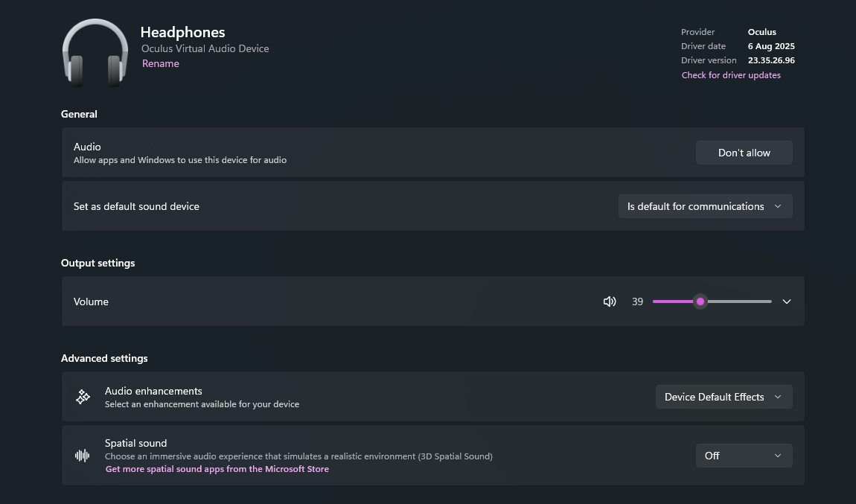This screenshot has height=504, width=856.
Task: Check for driver updates
Action: 731,75
